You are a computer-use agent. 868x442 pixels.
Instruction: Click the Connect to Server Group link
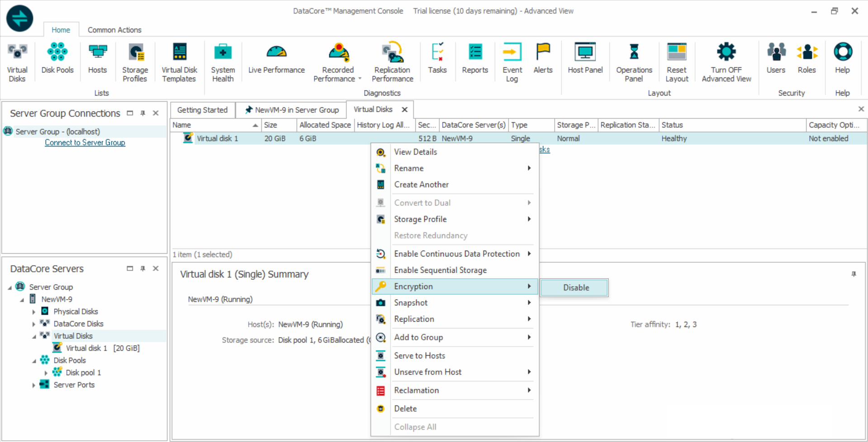point(85,143)
